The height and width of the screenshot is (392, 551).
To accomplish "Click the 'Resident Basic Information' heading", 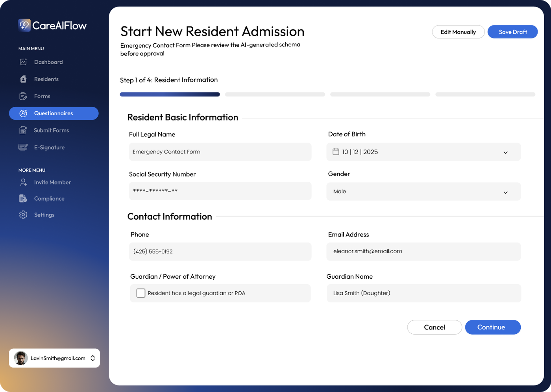I will [183, 117].
